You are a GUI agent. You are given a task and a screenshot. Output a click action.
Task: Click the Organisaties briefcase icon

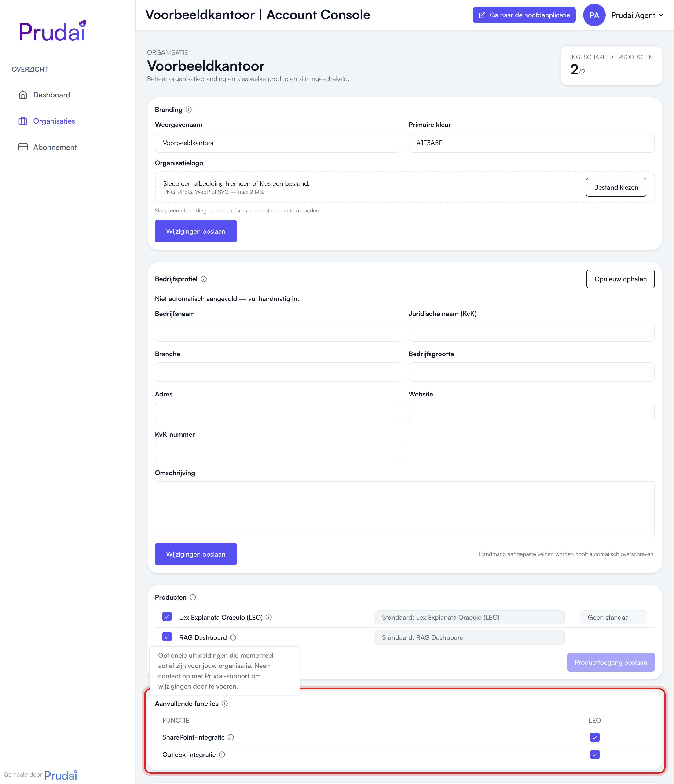tap(23, 121)
